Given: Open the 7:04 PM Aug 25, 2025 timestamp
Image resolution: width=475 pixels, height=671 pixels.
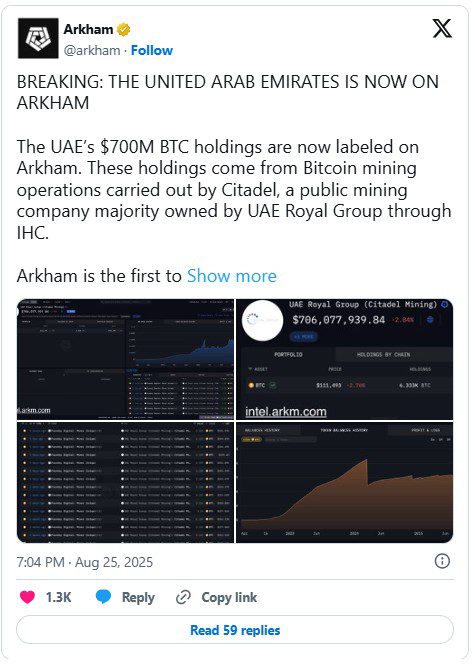Looking at the screenshot, I should [x=85, y=562].
